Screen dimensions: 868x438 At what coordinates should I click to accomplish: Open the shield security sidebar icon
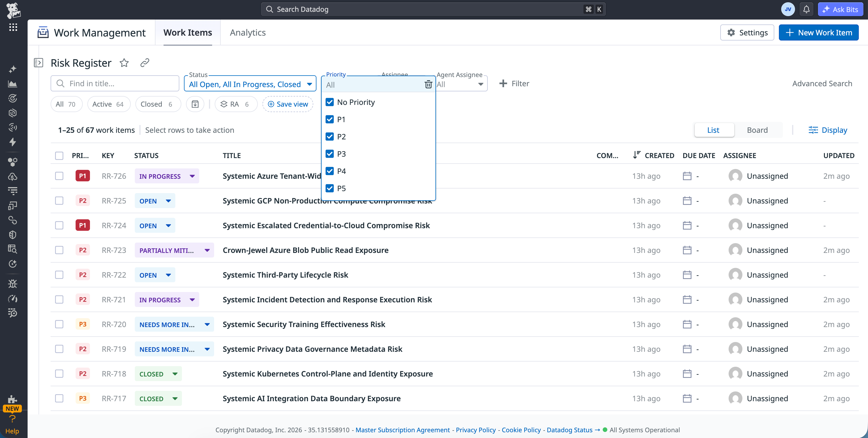coord(13,235)
